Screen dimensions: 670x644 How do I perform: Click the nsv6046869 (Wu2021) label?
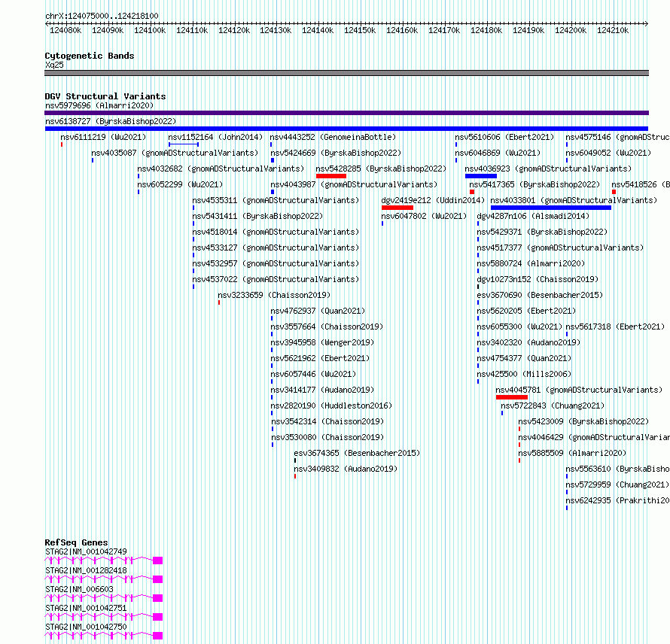pyautogui.click(x=498, y=153)
